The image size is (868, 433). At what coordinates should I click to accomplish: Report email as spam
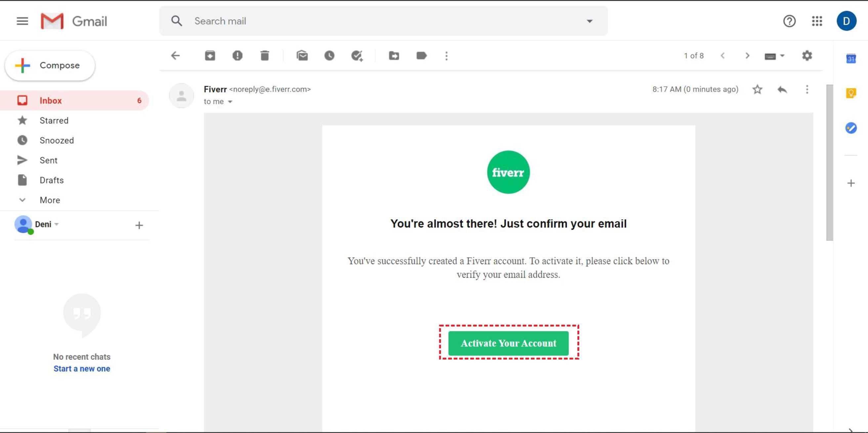(x=237, y=56)
